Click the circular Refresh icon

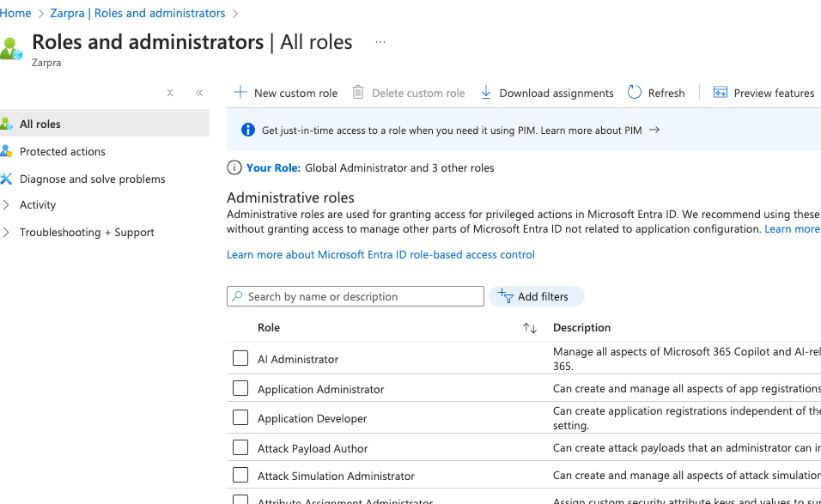pos(634,93)
